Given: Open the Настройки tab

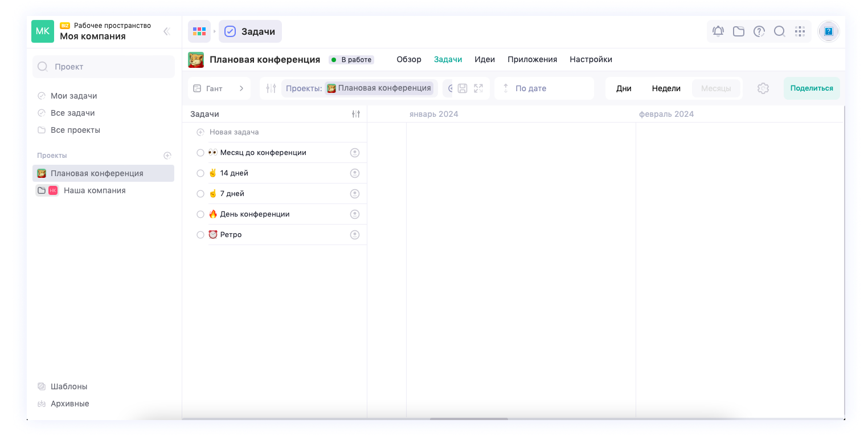Looking at the screenshot, I should click(591, 59).
